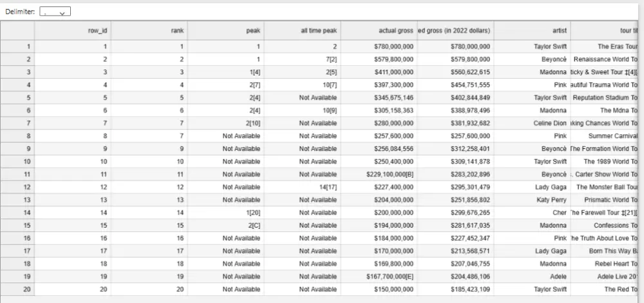Click the Summer Carnival tour cell

[x=604, y=135]
